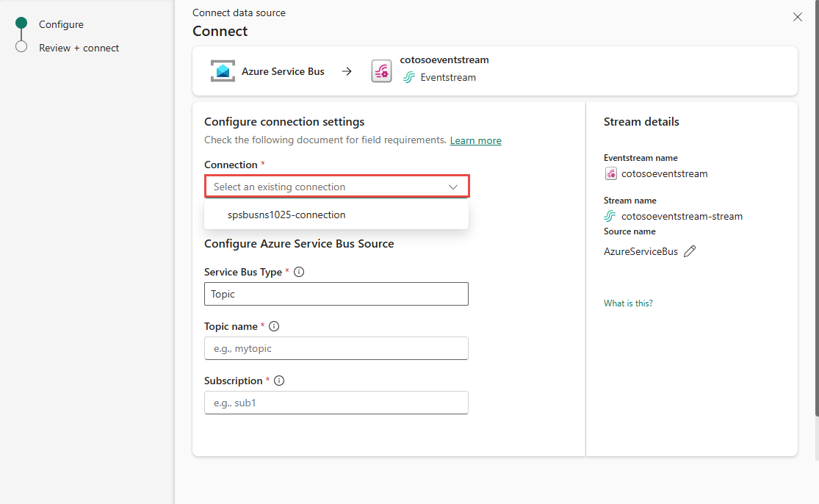Click the pencil icon to edit Source name

tap(689, 251)
